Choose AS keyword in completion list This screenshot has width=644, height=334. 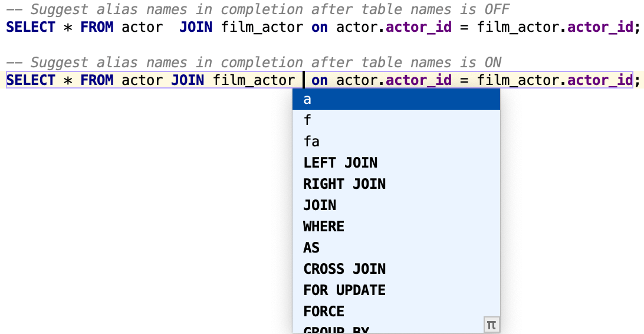(396, 248)
